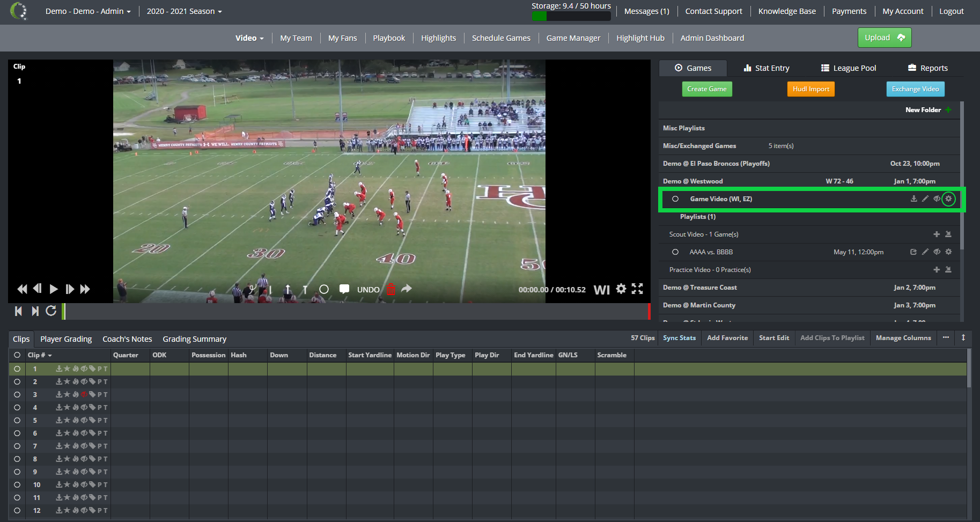Switch to Stat Entry tab
The image size is (980, 522).
[x=767, y=68]
